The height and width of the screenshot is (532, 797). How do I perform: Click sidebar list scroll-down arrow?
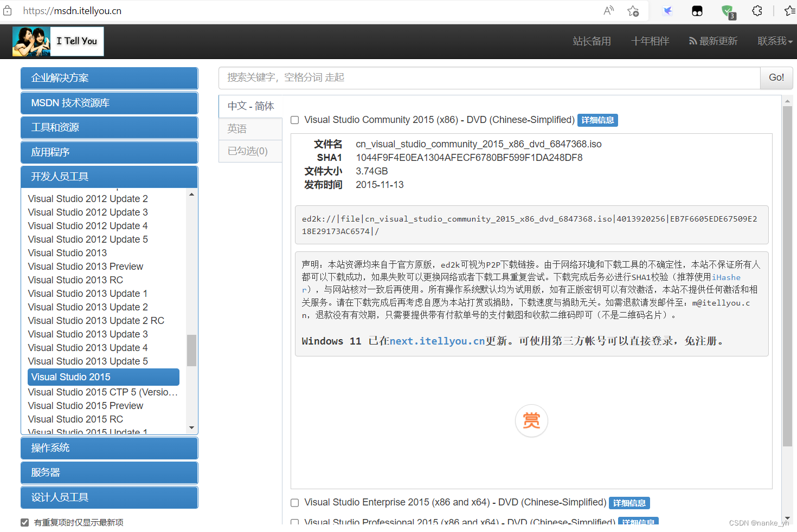tap(191, 428)
